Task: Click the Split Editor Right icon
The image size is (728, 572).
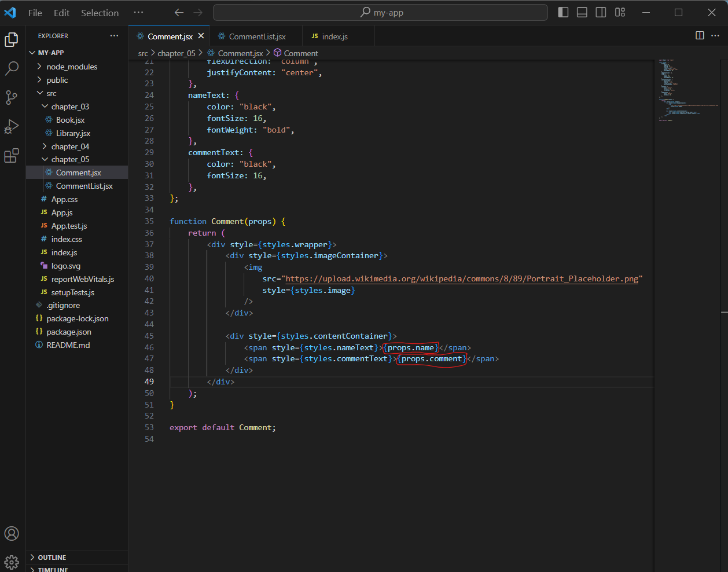Action: point(700,36)
